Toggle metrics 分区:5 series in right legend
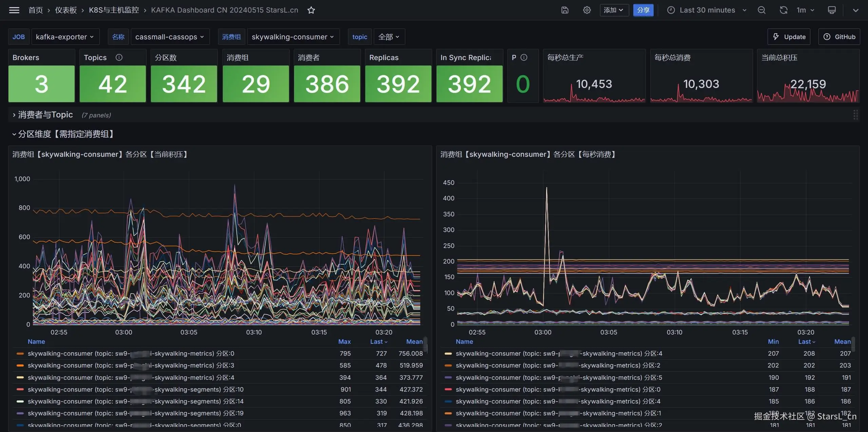 pyautogui.click(x=559, y=377)
